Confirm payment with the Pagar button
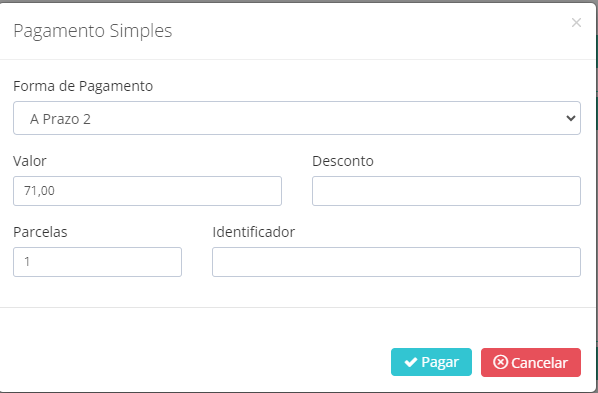 tap(431, 362)
